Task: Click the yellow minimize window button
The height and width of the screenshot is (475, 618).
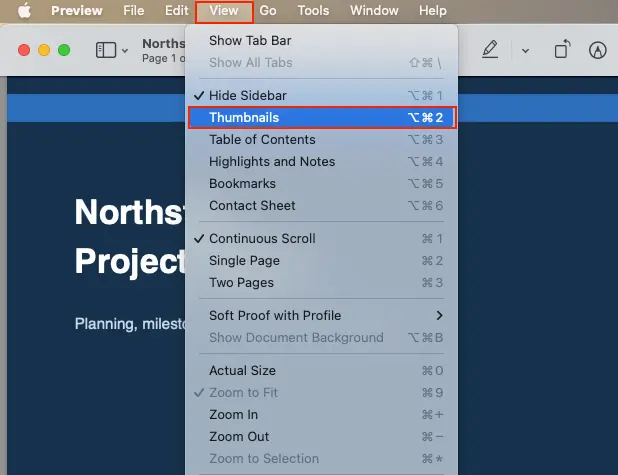Action: 44,50
